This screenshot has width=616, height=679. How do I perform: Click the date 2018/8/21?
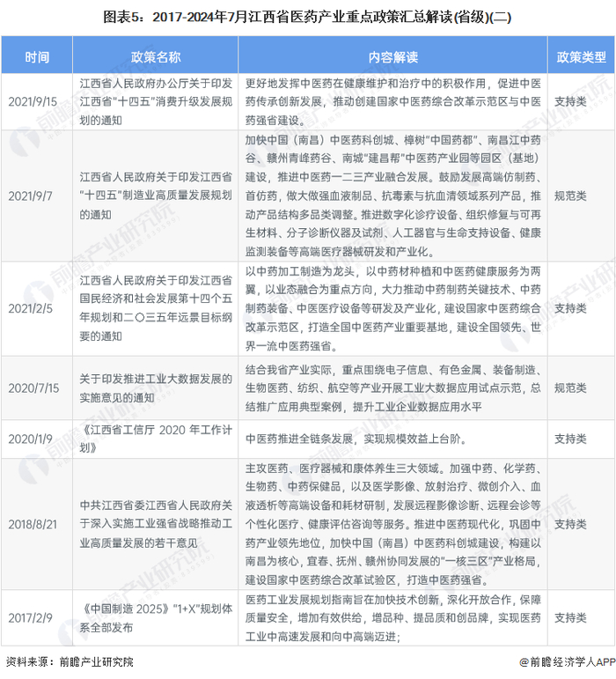33,524
